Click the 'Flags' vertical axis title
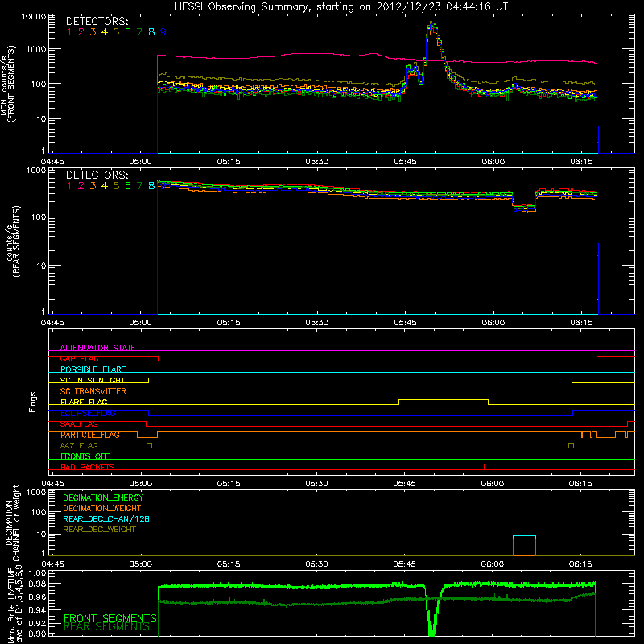 click(33, 402)
